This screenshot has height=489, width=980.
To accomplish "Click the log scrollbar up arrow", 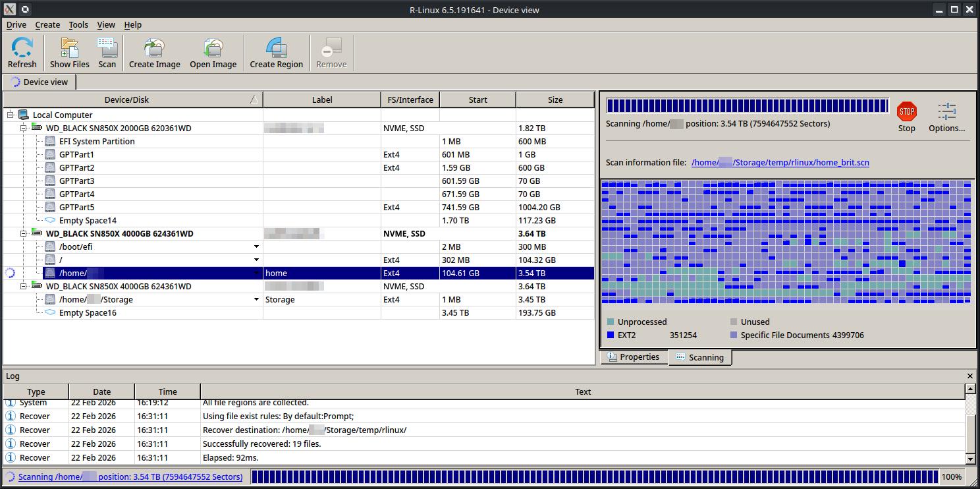I will [x=969, y=389].
